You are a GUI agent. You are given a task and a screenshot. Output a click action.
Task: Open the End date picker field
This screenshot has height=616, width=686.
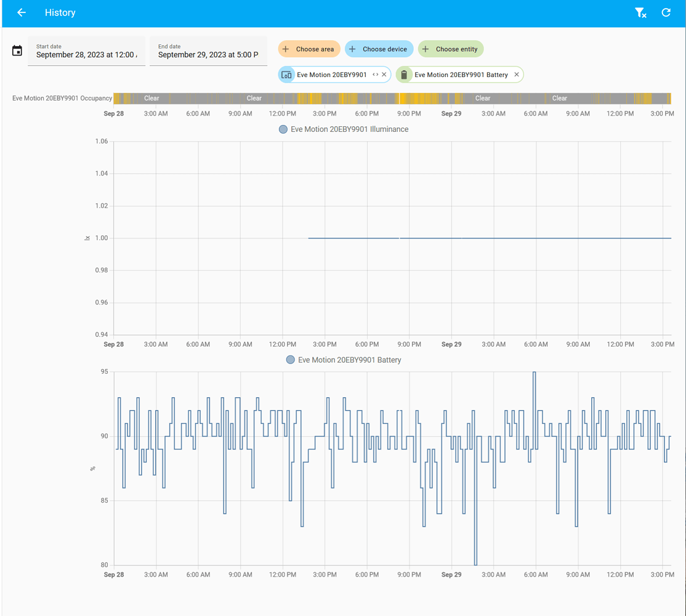208,54
